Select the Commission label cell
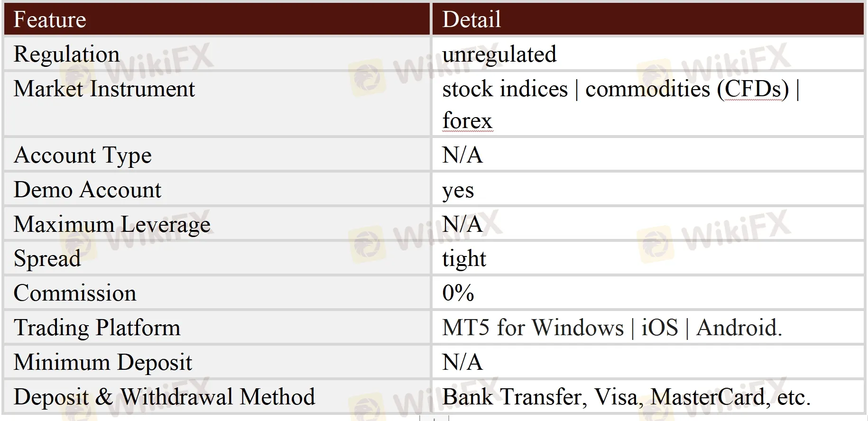868x421 pixels. pos(75,293)
